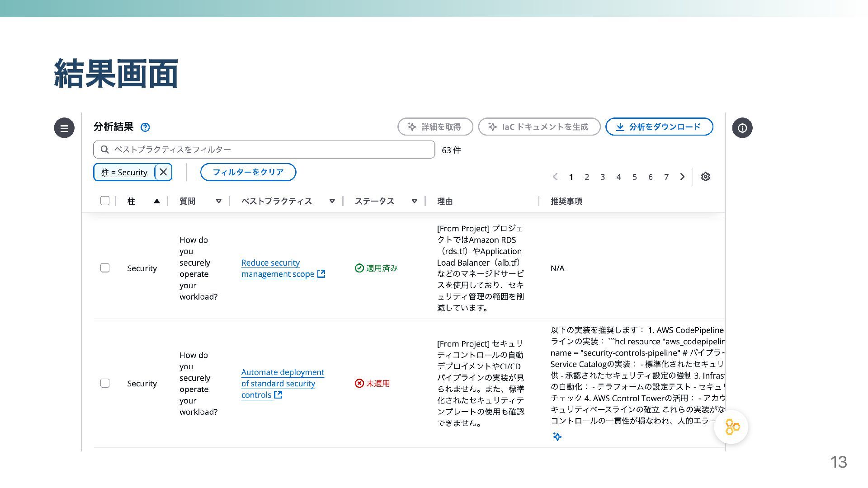Click 分析をダウンロード button
The height and width of the screenshot is (488, 868).
click(659, 127)
